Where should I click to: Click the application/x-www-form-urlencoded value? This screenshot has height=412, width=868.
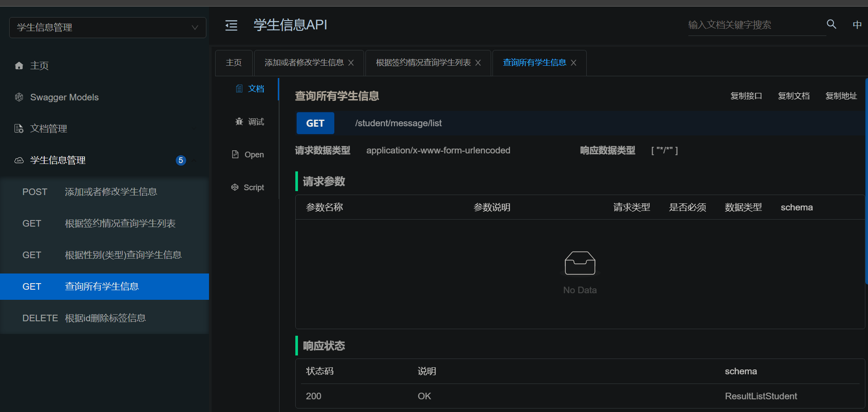pos(438,150)
